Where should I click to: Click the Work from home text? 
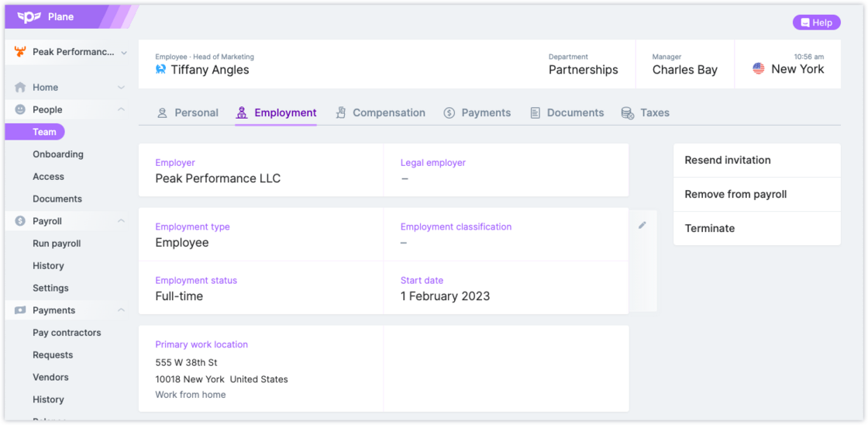point(191,395)
